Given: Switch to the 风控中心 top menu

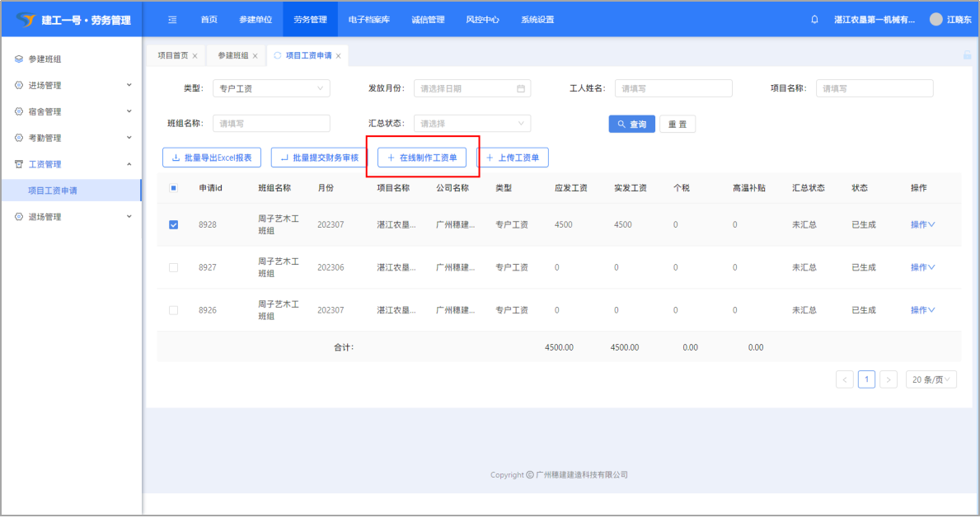Looking at the screenshot, I should [x=482, y=20].
